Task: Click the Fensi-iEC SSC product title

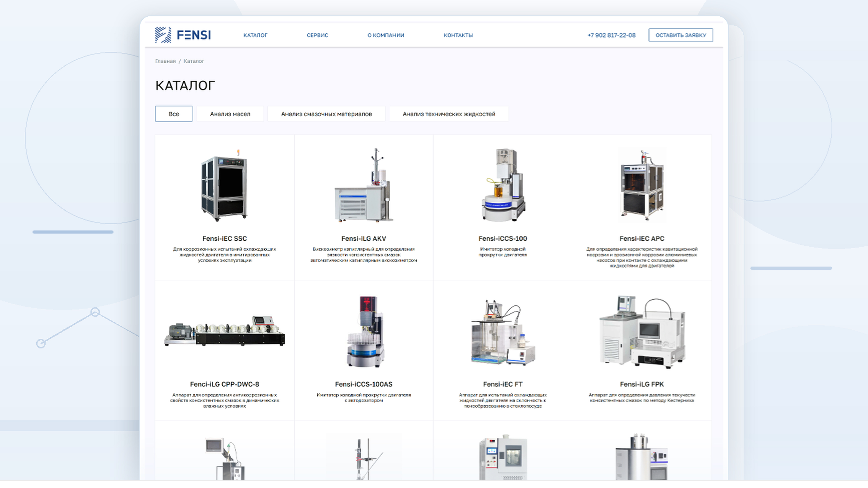Action: pyautogui.click(x=224, y=238)
